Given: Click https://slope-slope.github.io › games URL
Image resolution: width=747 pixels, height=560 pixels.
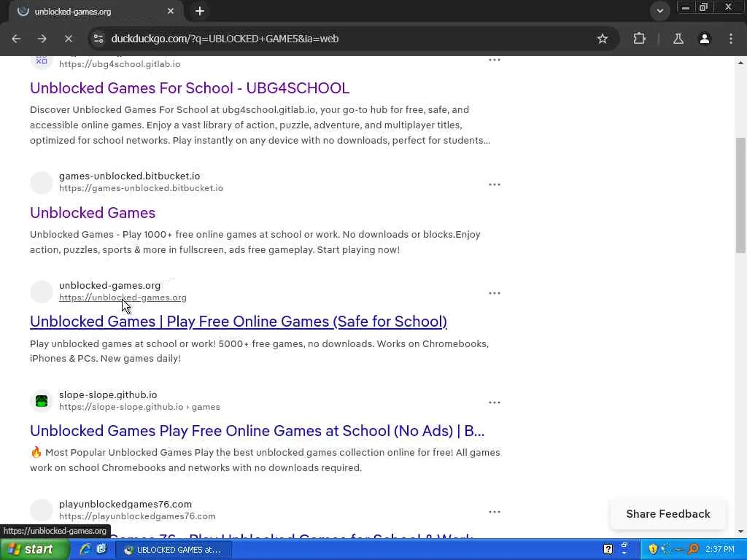Looking at the screenshot, I should (139, 407).
